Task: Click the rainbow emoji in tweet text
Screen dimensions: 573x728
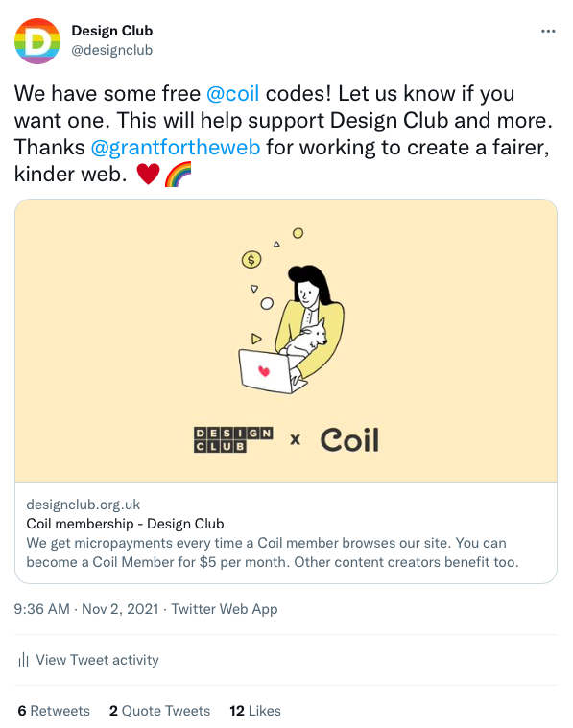Action: pyautogui.click(x=178, y=175)
